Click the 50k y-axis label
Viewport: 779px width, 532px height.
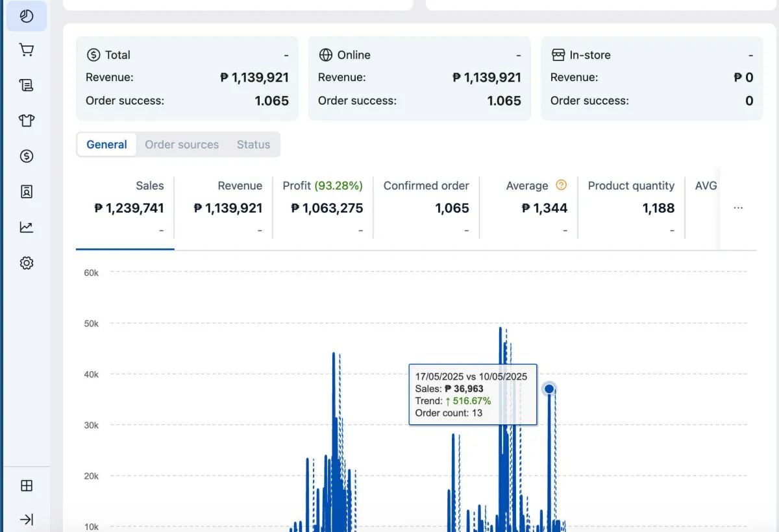[x=91, y=323]
